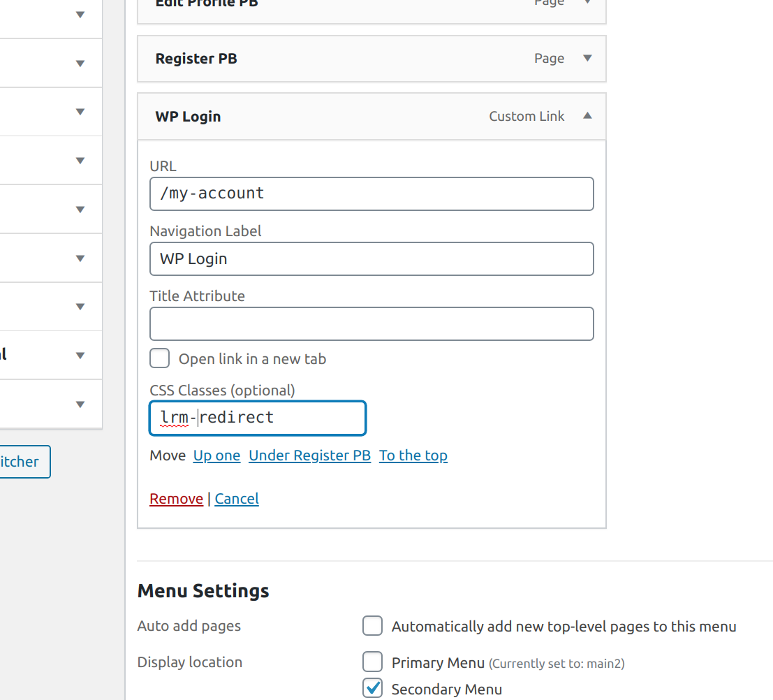Check the Primary Menu display location
Viewport: 773px width, 700px height.
tap(372, 662)
